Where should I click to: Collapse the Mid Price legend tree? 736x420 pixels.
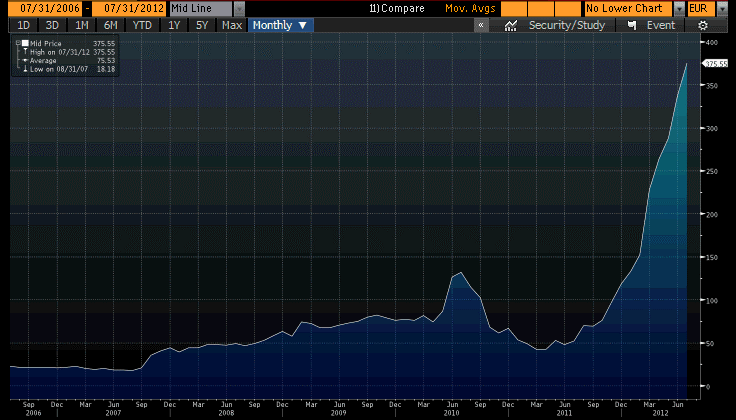(18, 43)
